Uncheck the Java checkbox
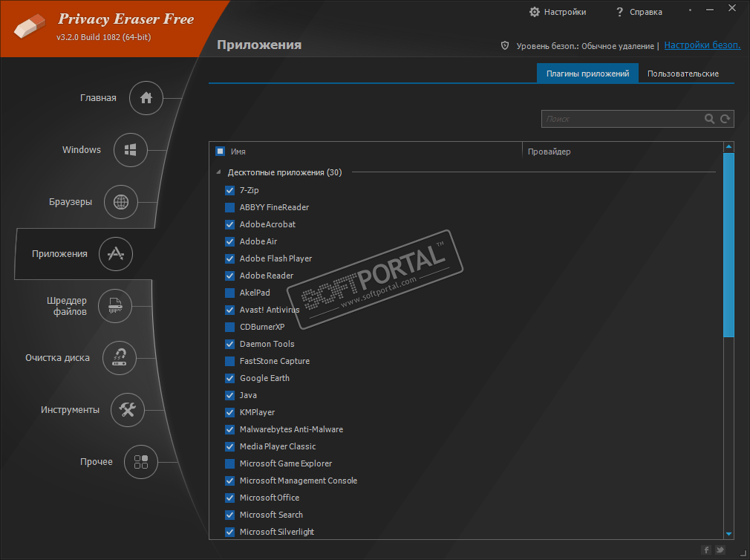Screen dimensions: 750x560 (x=229, y=395)
